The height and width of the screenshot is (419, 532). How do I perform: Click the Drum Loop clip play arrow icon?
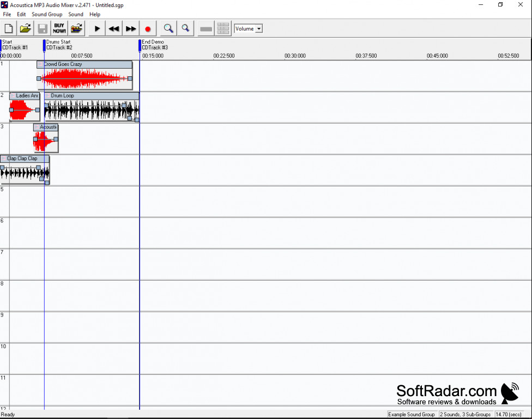[48, 96]
